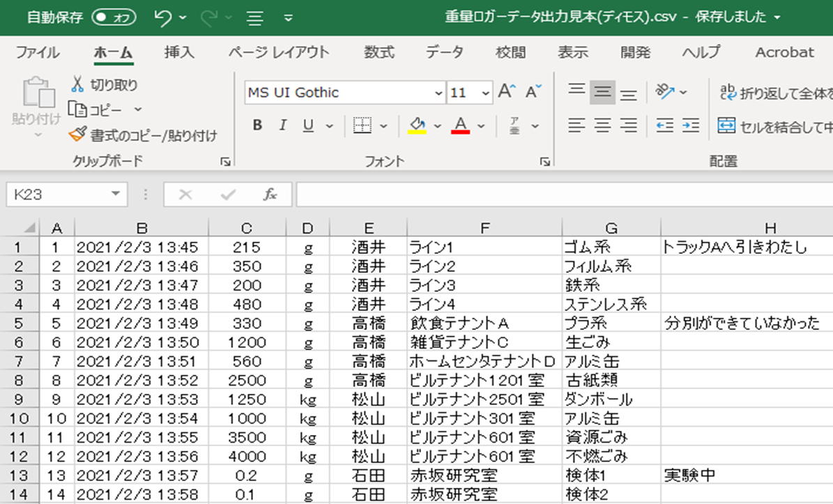Click the Align Right icon
Viewport: 833px width, 504px height.
pos(629,125)
